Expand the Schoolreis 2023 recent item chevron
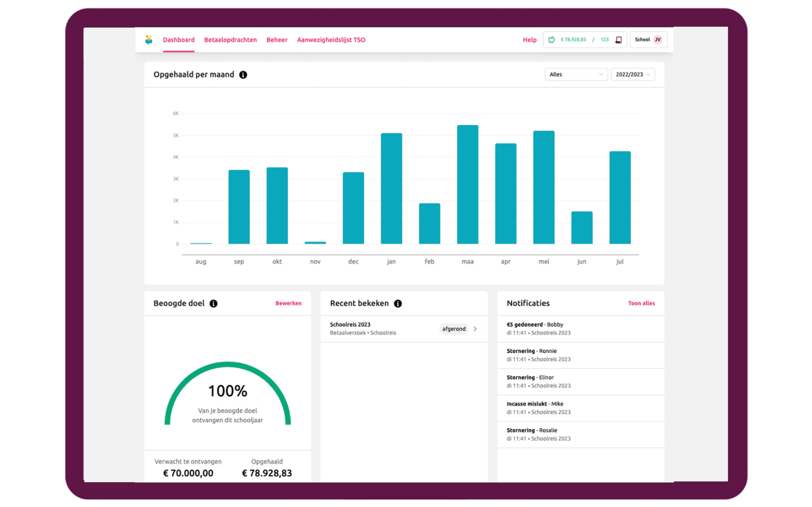This screenshot has height=507, width=812. 479,328
